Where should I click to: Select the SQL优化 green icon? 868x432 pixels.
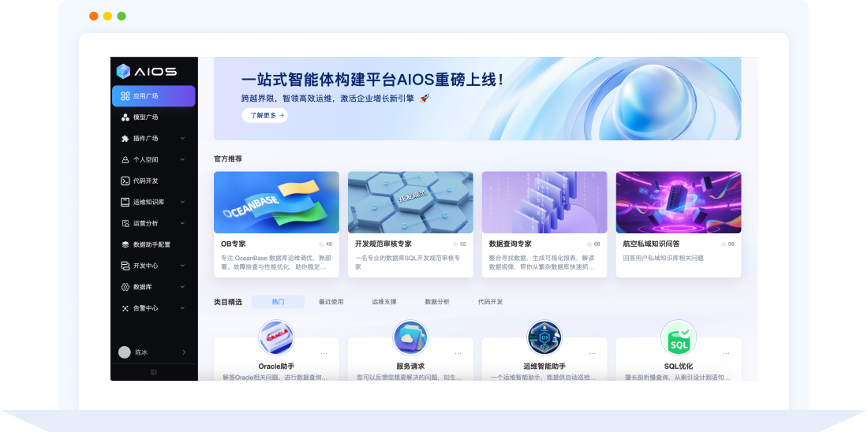pyautogui.click(x=678, y=337)
